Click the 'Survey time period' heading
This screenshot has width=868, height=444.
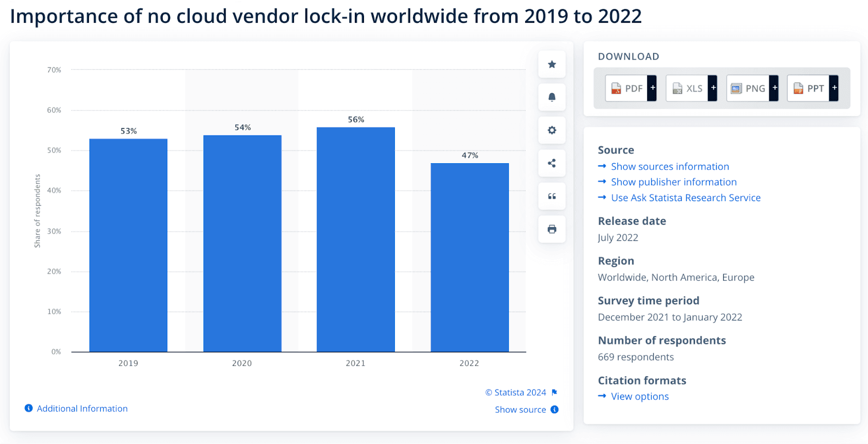click(648, 300)
